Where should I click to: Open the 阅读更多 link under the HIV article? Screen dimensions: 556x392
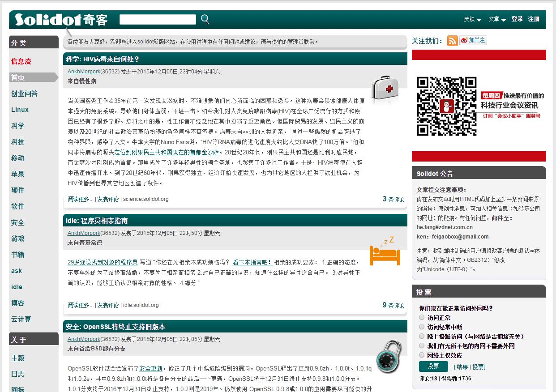pos(79,200)
